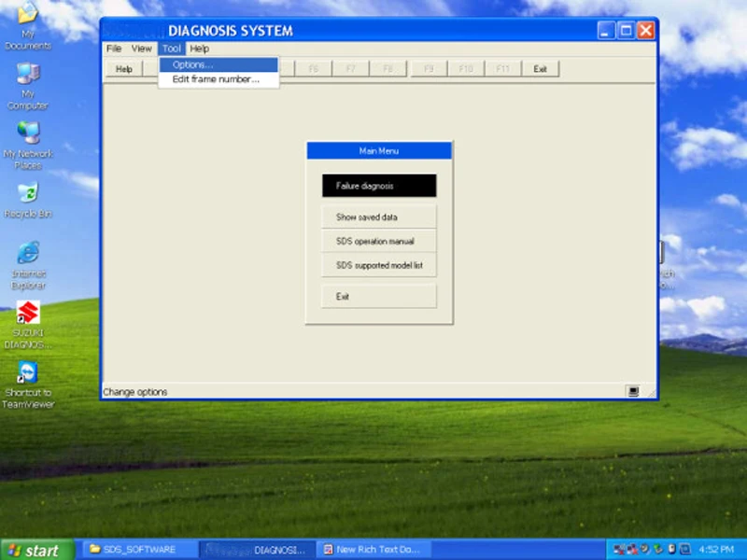Click the F9 toolbar button

[429, 69]
